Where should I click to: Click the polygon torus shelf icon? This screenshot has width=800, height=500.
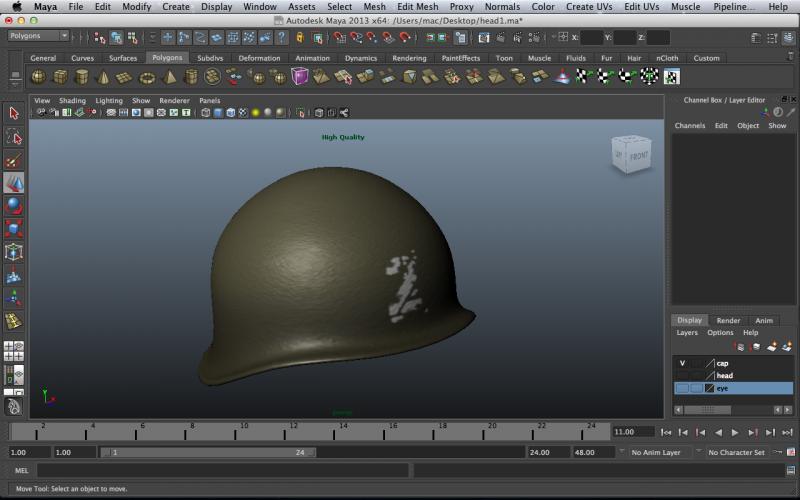[x=147, y=77]
